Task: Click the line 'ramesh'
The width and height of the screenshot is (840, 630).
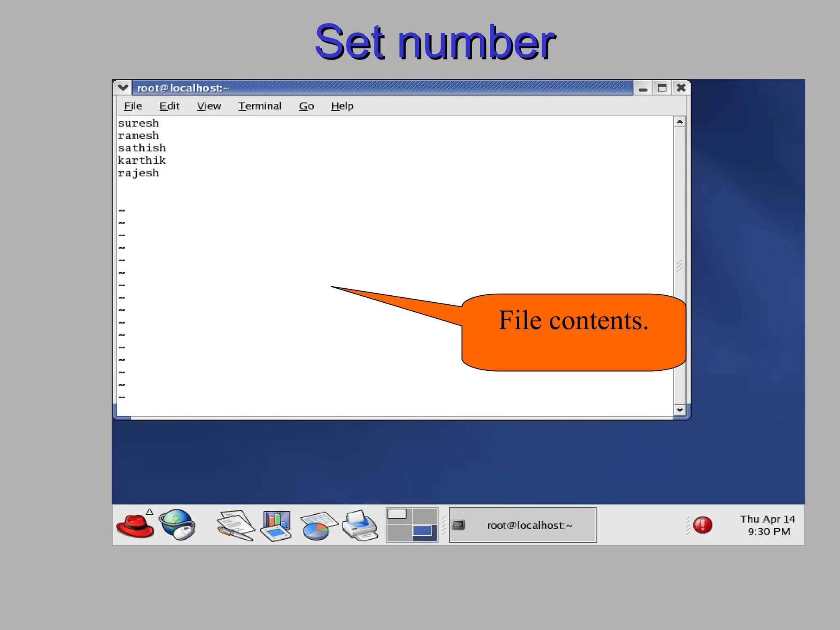Action: (x=138, y=135)
